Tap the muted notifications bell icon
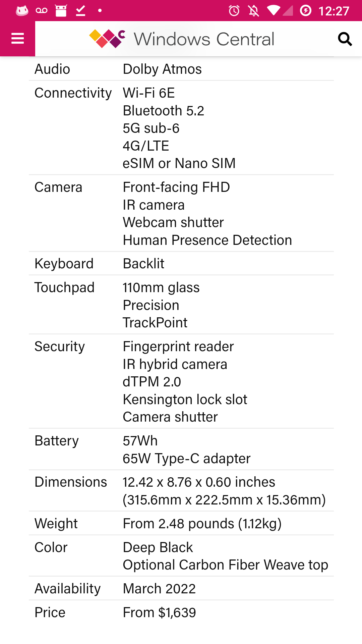The width and height of the screenshot is (362, 644). pyautogui.click(x=254, y=11)
